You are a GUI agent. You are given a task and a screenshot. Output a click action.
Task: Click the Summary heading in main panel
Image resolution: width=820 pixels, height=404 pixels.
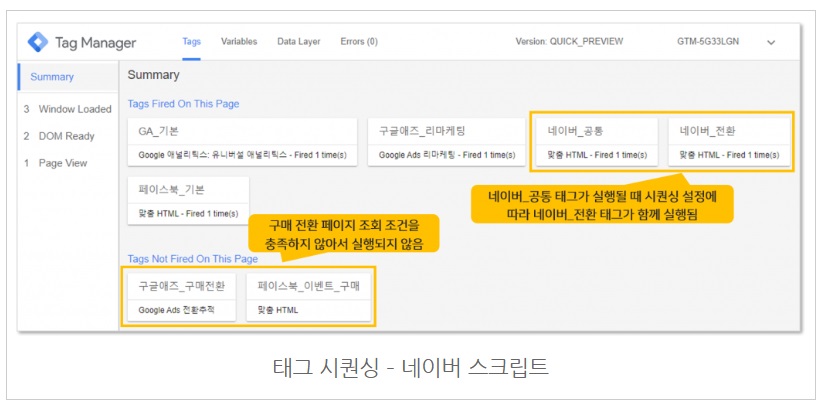[x=153, y=75]
